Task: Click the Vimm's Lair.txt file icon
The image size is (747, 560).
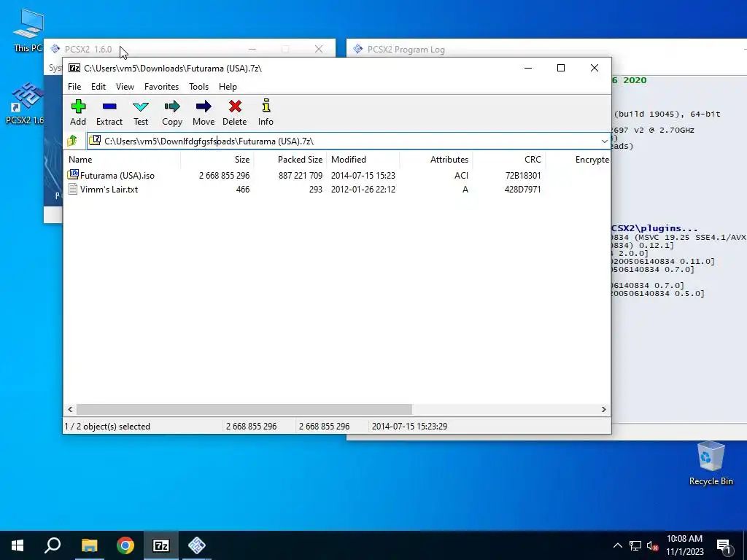Action: [73, 189]
